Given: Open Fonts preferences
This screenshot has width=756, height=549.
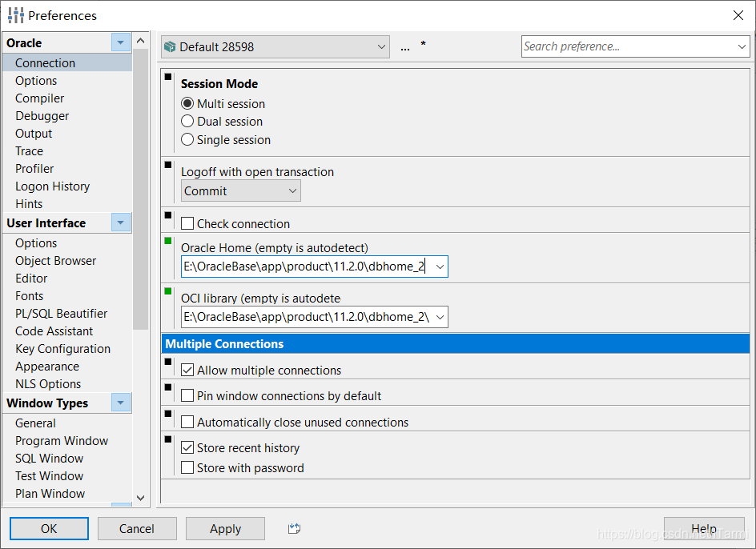Looking at the screenshot, I should tap(30, 296).
